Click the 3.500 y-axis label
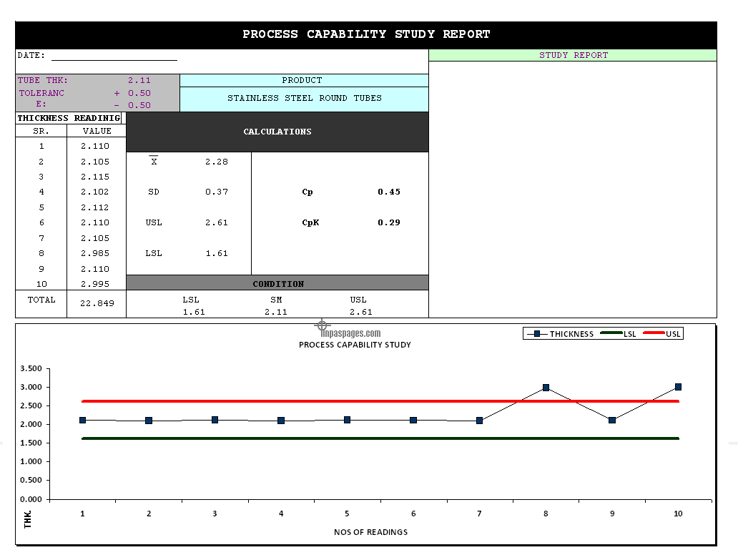This screenshot has height=560, width=738. 31,368
